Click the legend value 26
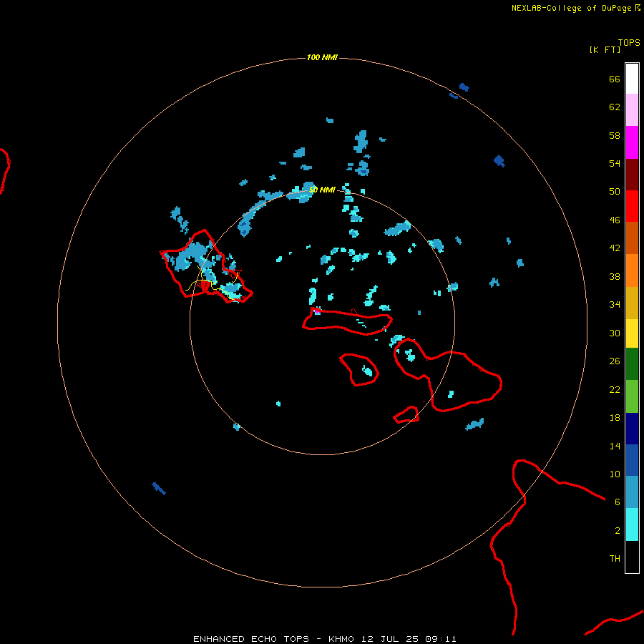 pyautogui.click(x=615, y=361)
